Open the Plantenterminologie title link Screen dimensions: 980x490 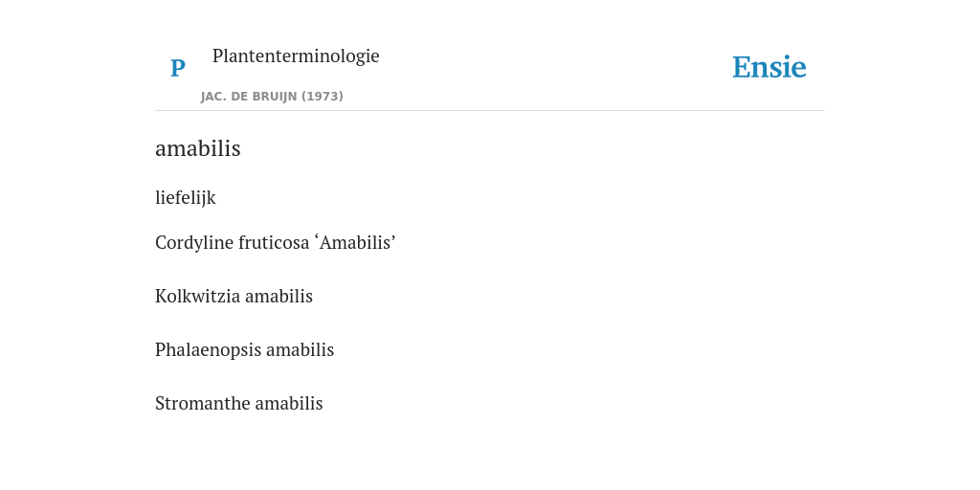296,56
